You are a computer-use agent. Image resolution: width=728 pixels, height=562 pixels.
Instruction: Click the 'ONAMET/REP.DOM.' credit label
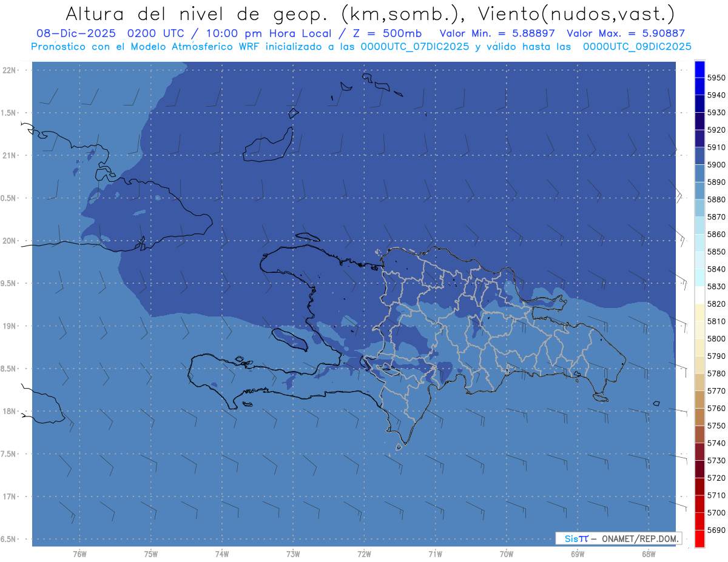[x=639, y=538]
